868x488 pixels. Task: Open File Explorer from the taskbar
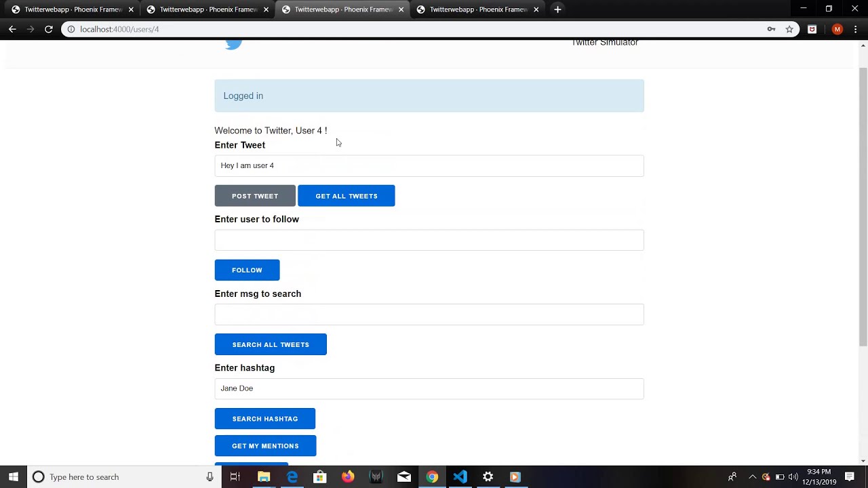pos(264,477)
